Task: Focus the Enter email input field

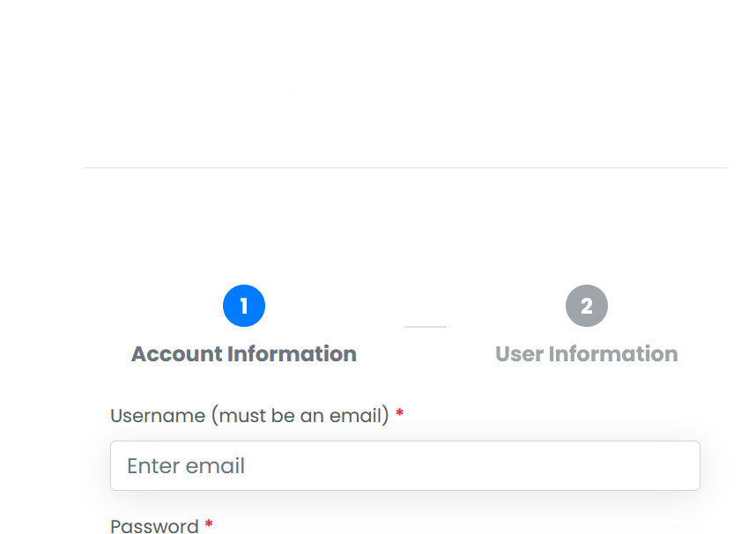Action: pyautogui.click(x=405, y=465)
